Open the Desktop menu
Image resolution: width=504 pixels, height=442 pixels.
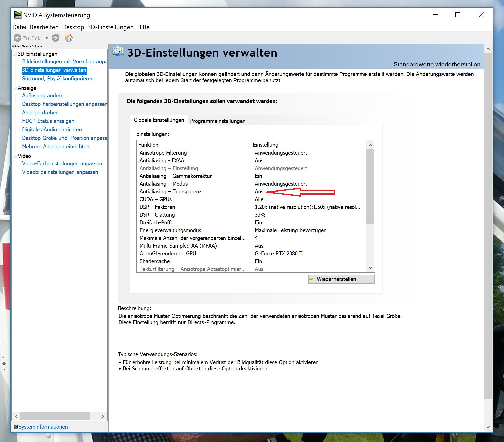point(73,27)
